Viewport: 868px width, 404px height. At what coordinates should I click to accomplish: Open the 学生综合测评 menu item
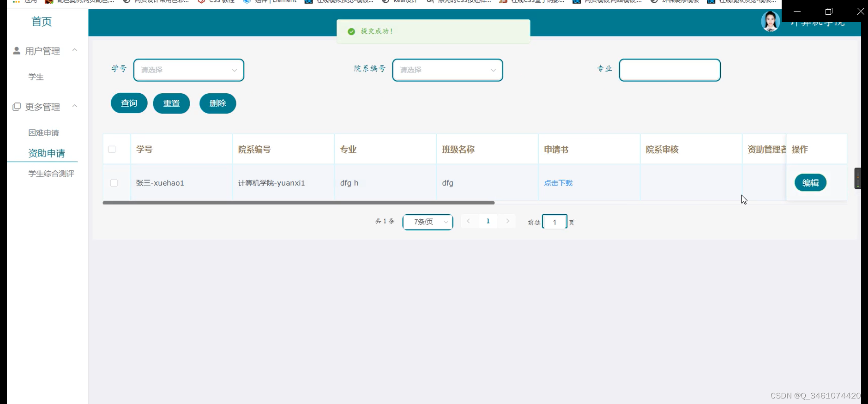[x=51, y=174]
